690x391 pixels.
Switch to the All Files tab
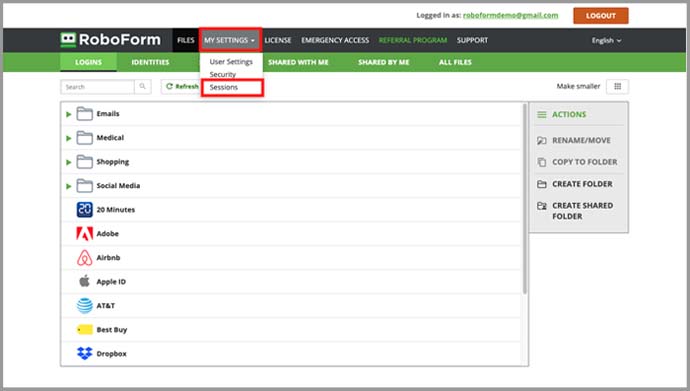click(x=455, y=62)
